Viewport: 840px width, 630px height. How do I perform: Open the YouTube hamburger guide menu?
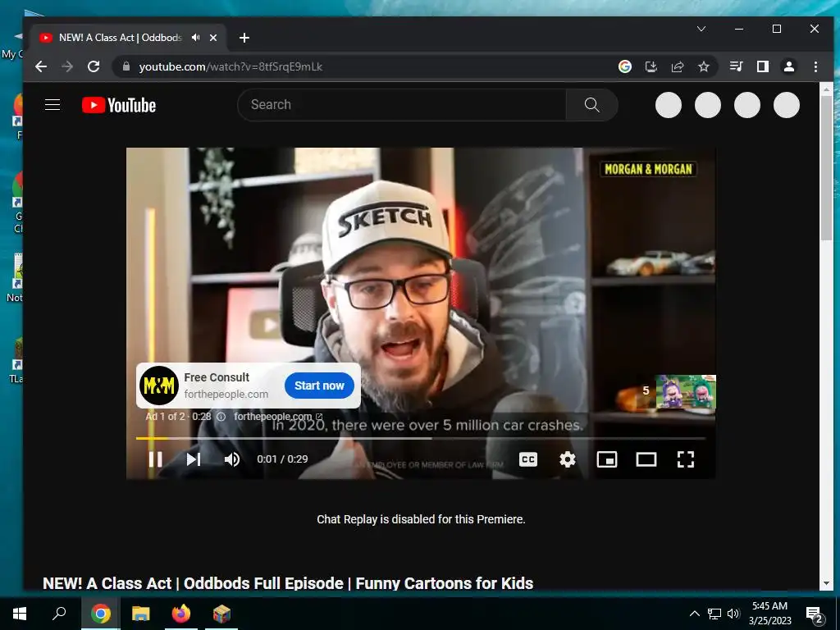(52, 104)
